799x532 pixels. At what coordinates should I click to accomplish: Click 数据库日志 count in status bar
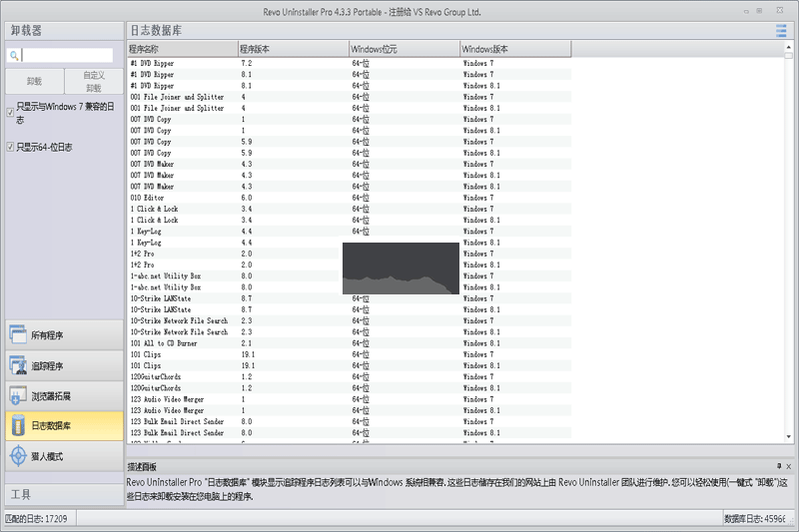pos(755,519)
